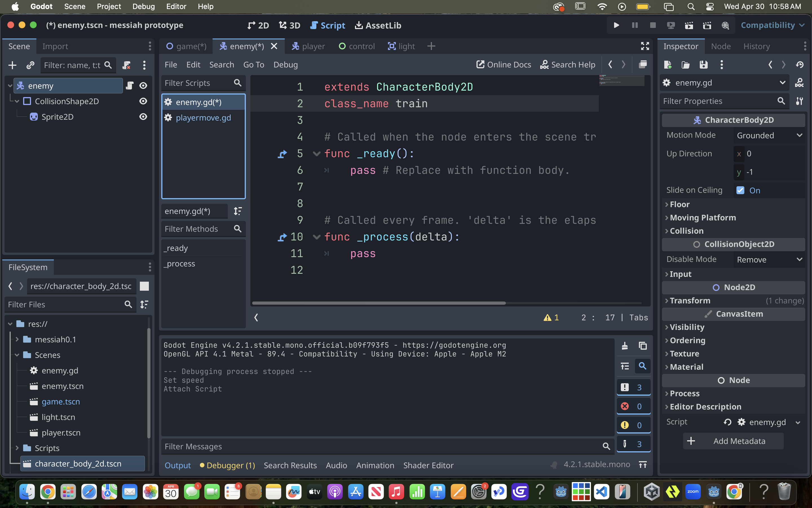Load an existing resource in Inspector
The image size is (812, 508).
point(685,65)
